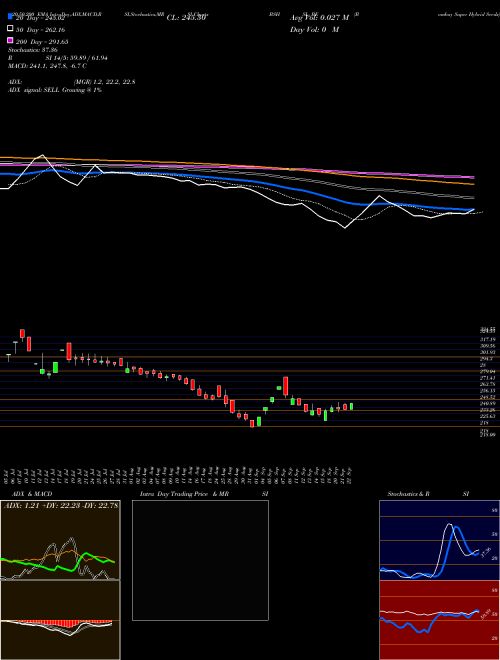Click the 'Day Vol: 0 M' label

point(314,30)
